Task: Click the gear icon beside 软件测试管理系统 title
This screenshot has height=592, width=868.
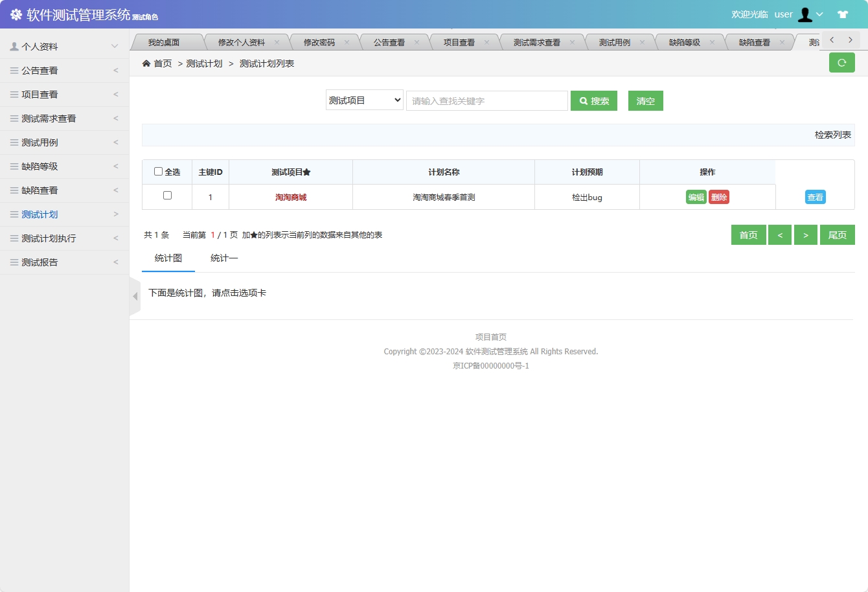Action: coord(15,14)
